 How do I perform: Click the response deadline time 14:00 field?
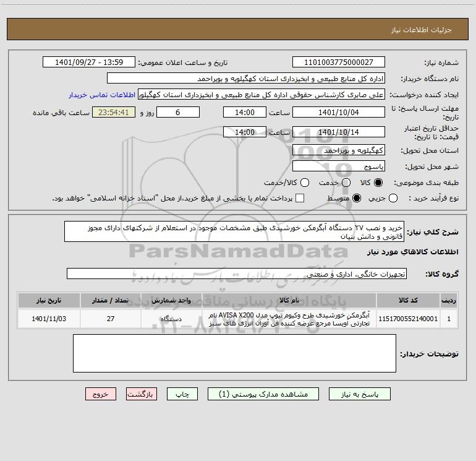245,112
